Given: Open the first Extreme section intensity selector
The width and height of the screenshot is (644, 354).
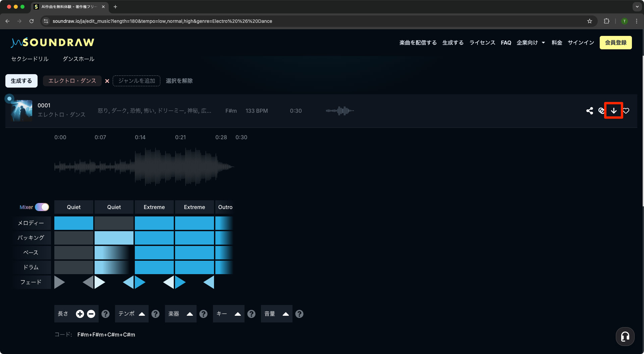Looking at the screenshot, I should click(154, 207).
